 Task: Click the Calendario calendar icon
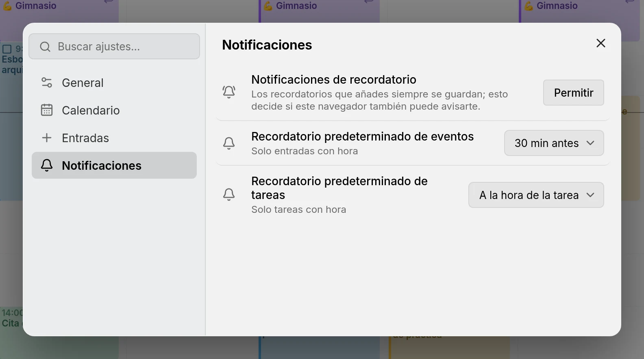[x=47, y=110]
